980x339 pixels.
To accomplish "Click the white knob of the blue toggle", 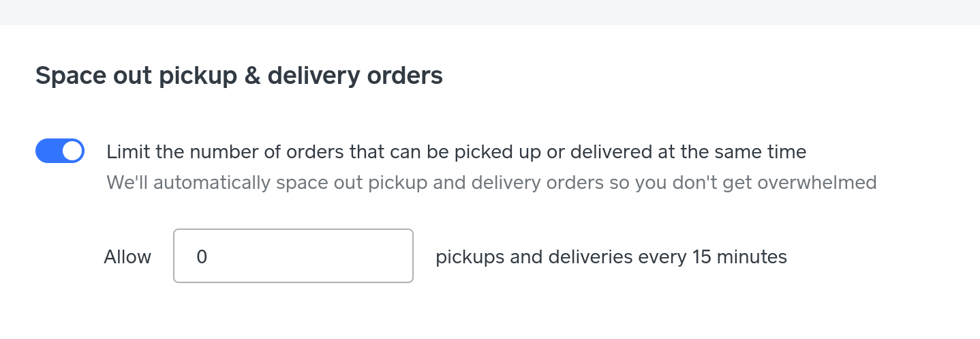I will (x=72, y=151).
